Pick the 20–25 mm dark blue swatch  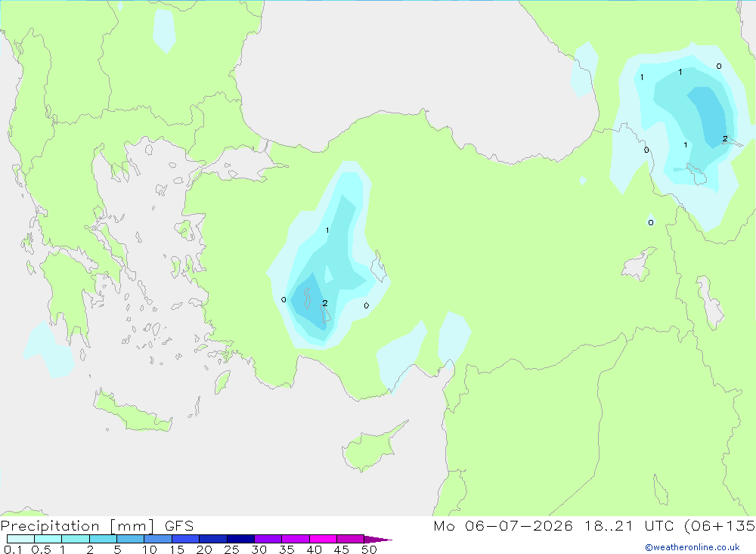tap(212, 539)
